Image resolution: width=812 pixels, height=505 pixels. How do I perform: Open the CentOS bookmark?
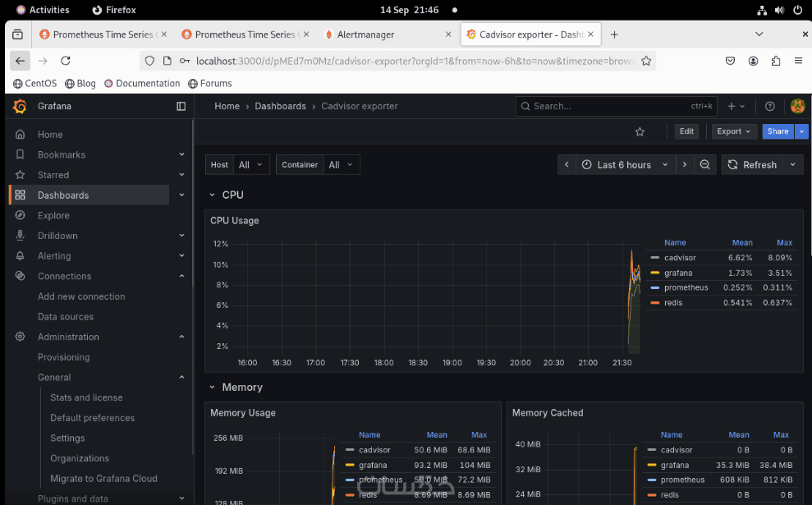point(34,84)
